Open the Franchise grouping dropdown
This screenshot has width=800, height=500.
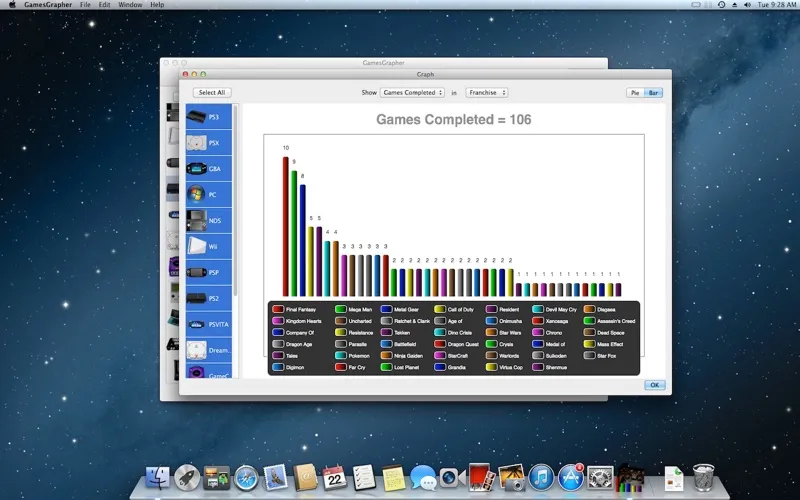(487, 92)
